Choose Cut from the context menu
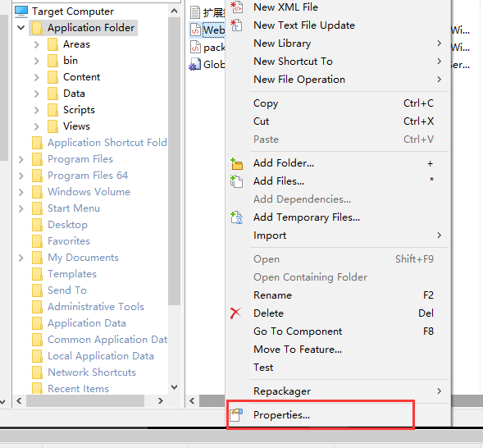The image size is (483, 448). tap(338, 121)
